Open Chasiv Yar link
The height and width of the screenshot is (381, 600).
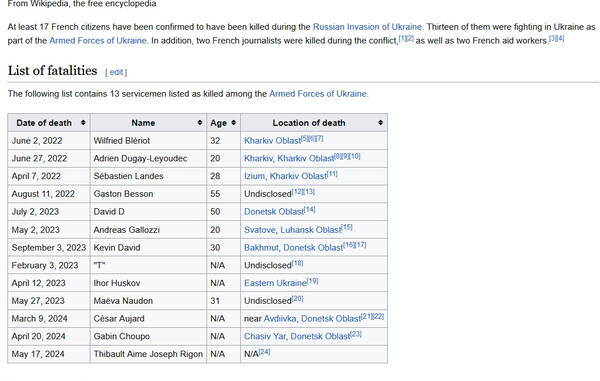pyautogui.click(x=265, y=336)
